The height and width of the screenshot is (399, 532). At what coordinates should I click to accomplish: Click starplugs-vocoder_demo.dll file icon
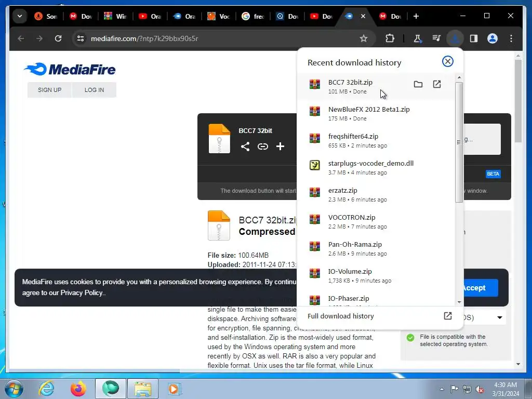coord(314,165)
